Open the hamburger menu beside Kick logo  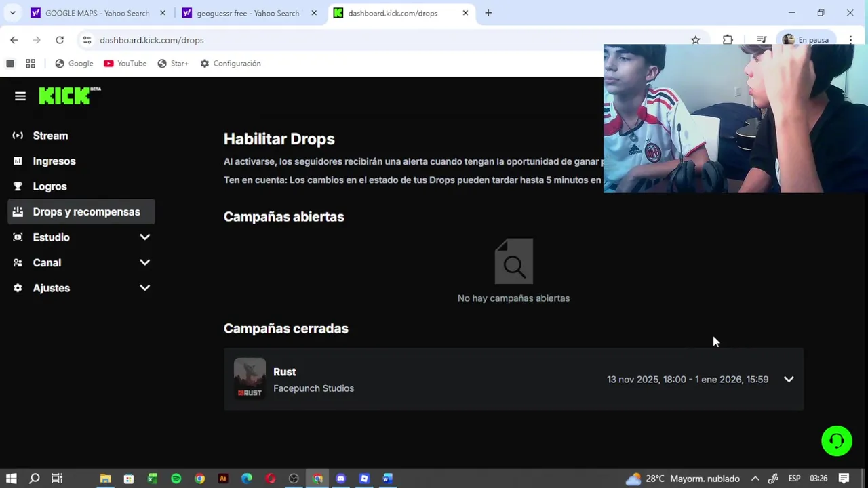click(x=20, y=96)
